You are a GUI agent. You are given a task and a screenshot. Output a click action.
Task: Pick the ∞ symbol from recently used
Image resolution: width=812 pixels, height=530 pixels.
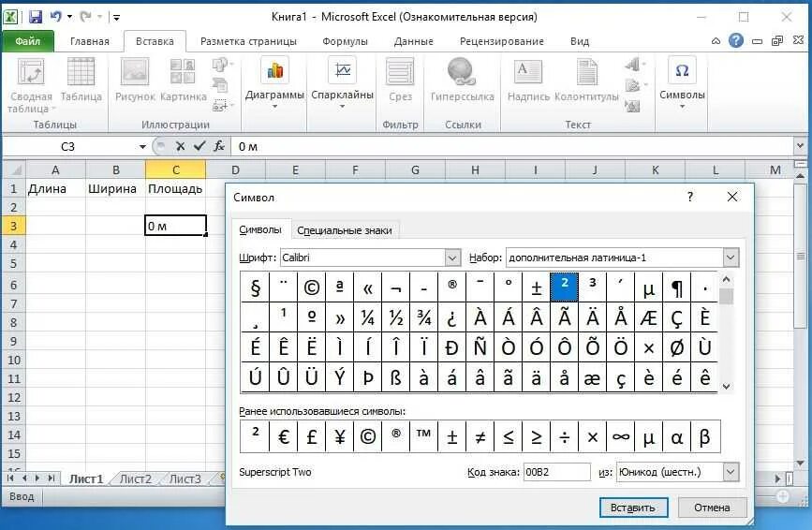pos(620,437)
